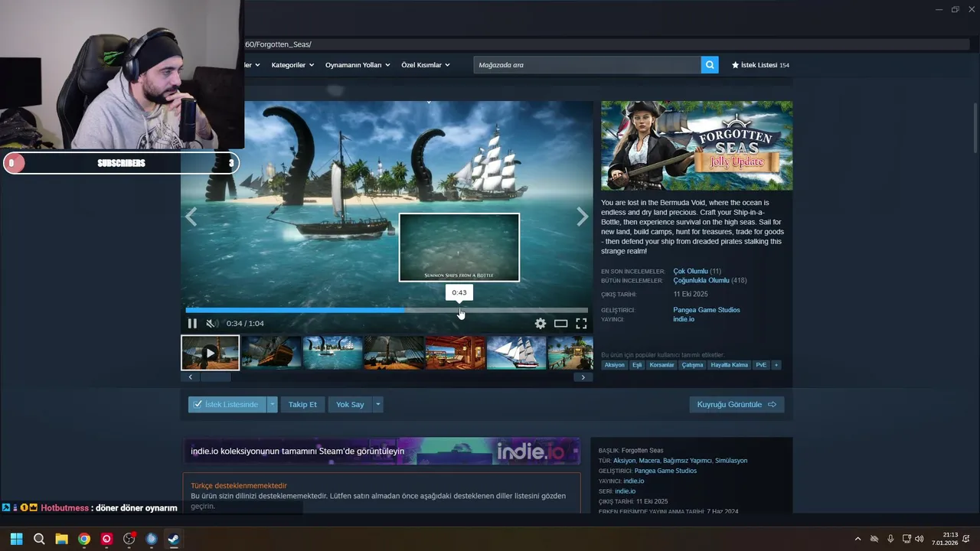
Task: Expand the Yok Say dropdown arrow
Action: click(x=377, y=404)
